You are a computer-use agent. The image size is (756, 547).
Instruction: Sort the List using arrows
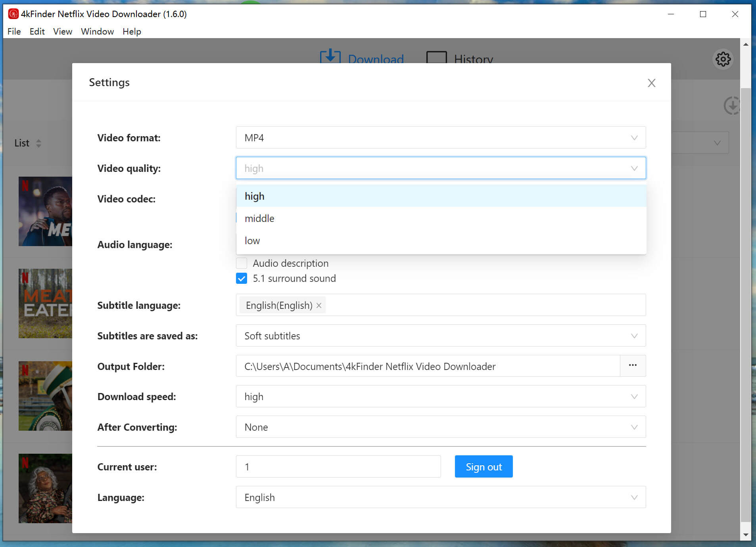tap(38, 143)
